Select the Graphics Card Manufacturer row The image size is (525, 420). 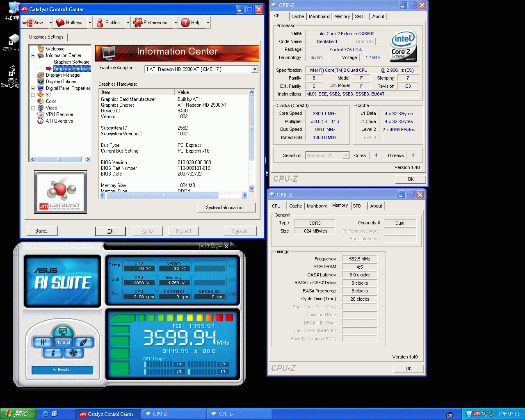(174, 99)
